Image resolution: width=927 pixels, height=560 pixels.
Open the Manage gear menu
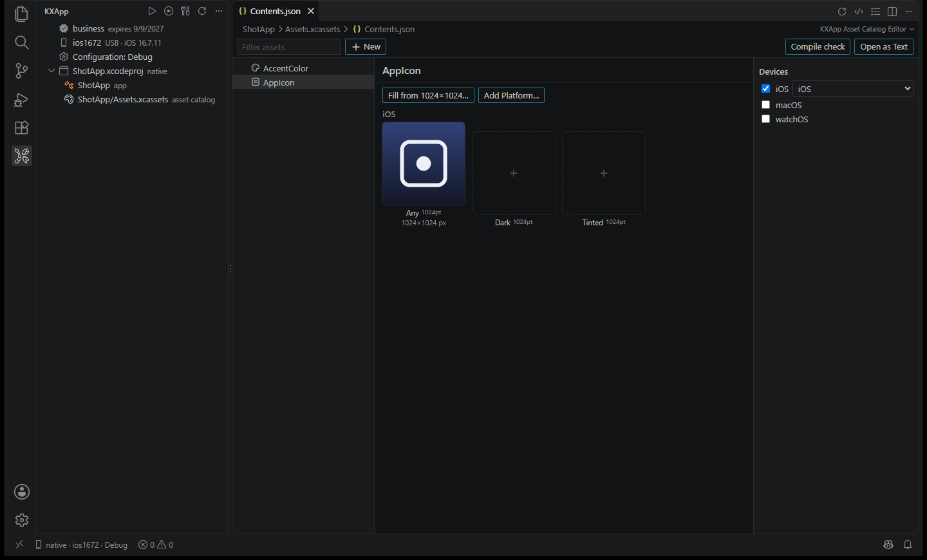point(22,520)
